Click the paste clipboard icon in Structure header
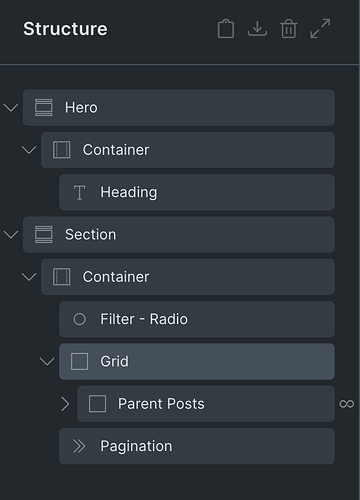 click(x=226, y=29)
